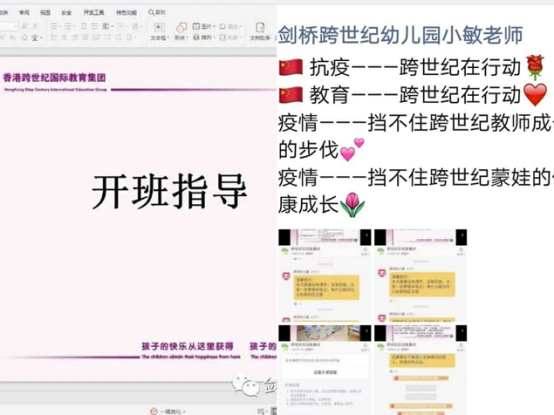The image size is (554, 415).
Task: Open the 审阅 ribbon tab
Action: 24,12
